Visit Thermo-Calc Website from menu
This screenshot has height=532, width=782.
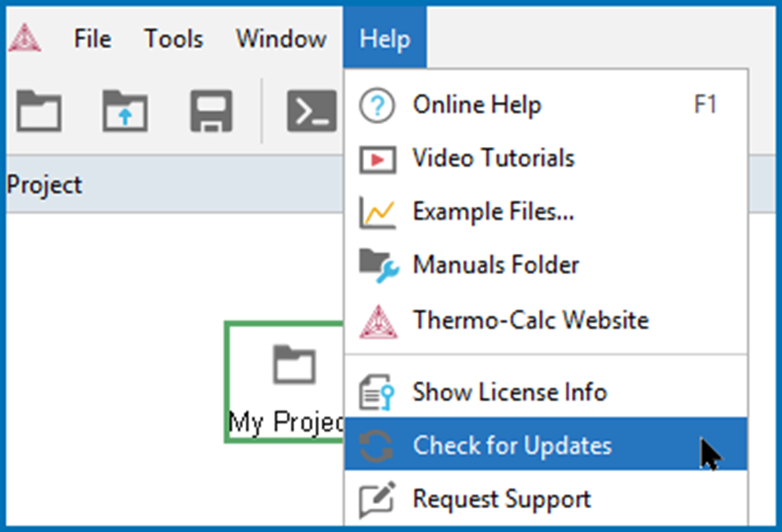coord(546,320)
